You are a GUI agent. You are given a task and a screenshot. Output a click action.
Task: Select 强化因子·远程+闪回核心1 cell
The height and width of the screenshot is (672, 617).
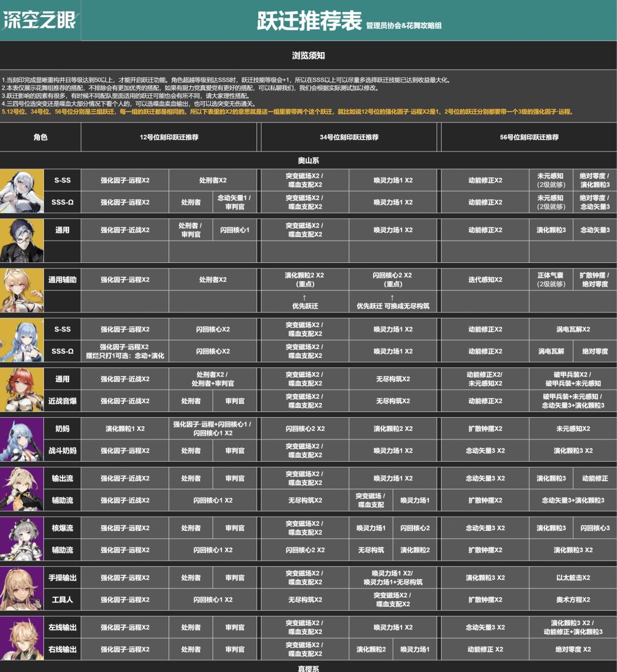point(213,429)
